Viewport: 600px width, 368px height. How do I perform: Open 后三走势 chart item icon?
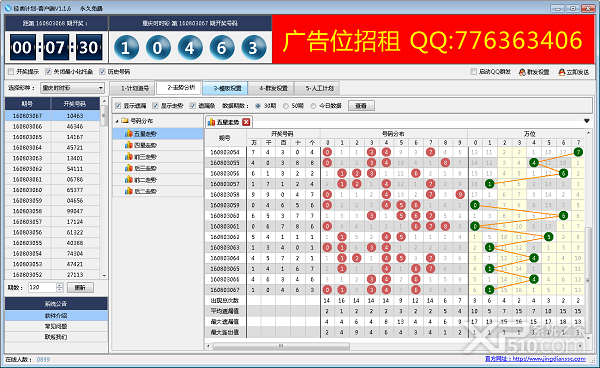coord(129,168)
